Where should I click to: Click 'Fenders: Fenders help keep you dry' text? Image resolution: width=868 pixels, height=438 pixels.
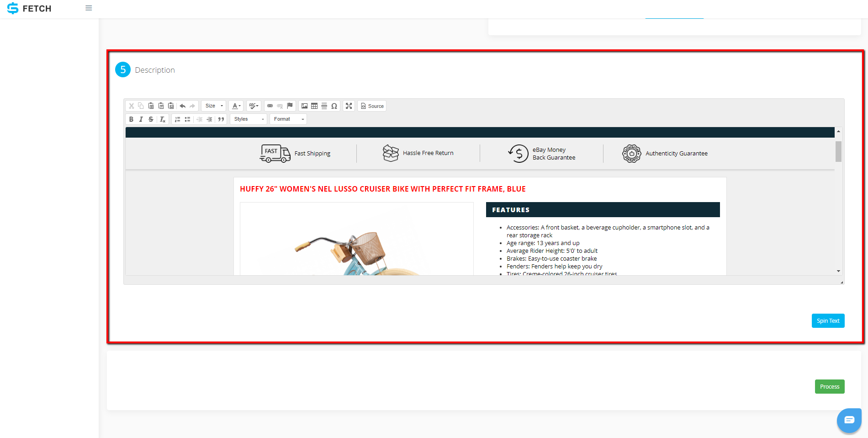click(554, 267)
